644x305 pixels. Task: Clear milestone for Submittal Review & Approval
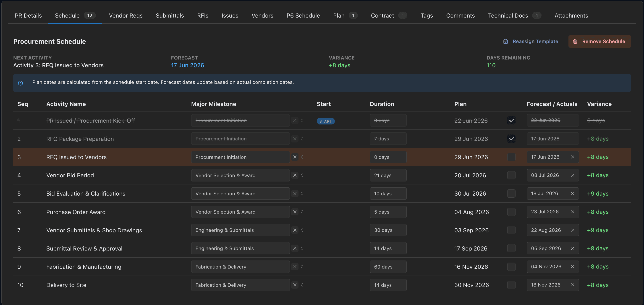pos(295,248)
